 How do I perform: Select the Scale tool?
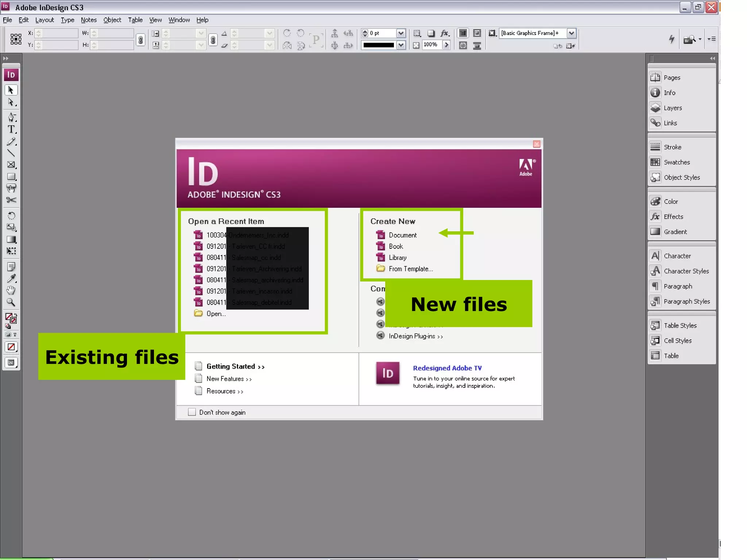(11, 227)
